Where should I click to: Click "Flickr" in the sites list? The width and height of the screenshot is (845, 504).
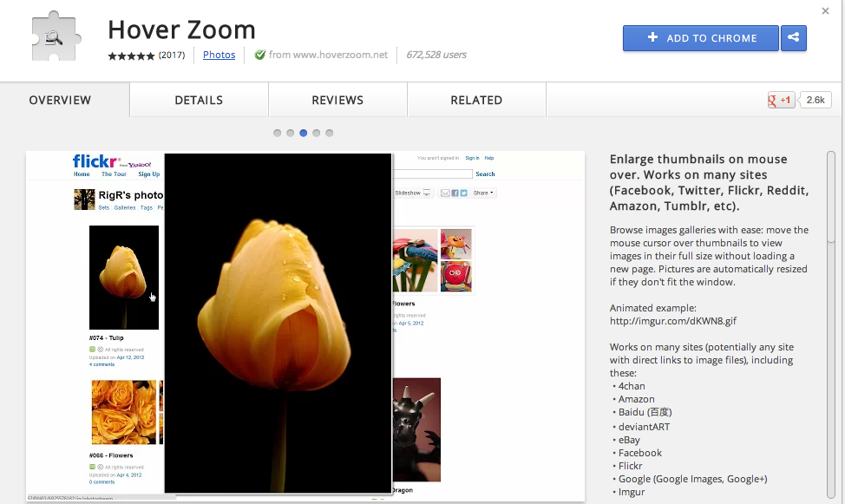click(631, 466)
